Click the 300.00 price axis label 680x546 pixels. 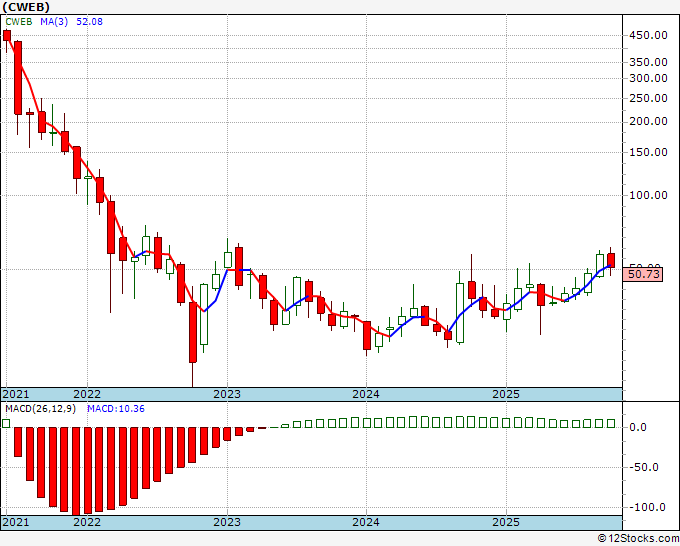pos(648,78)
